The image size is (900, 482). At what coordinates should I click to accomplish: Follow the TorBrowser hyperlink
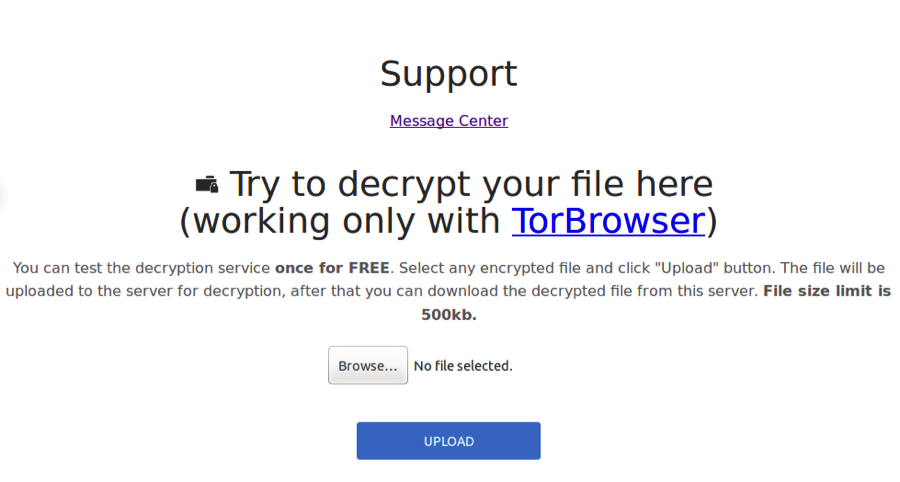(608, 221)
